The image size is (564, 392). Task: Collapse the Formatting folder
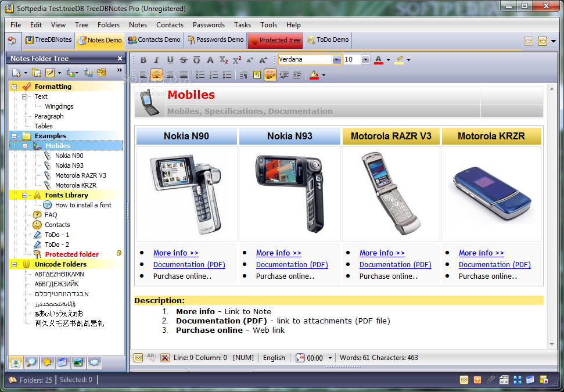coord(15,87)
